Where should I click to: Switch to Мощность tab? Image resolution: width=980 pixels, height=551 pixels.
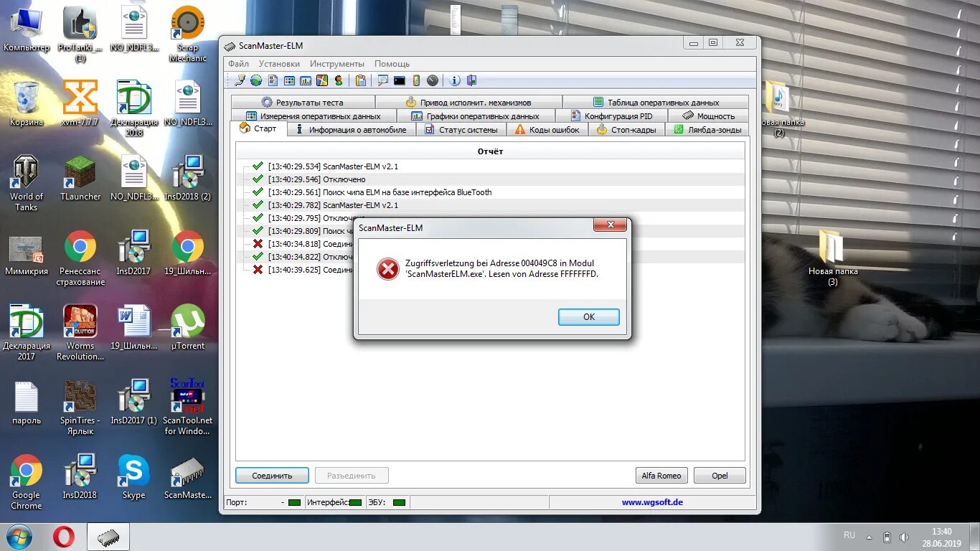click(x=708, y=116)
